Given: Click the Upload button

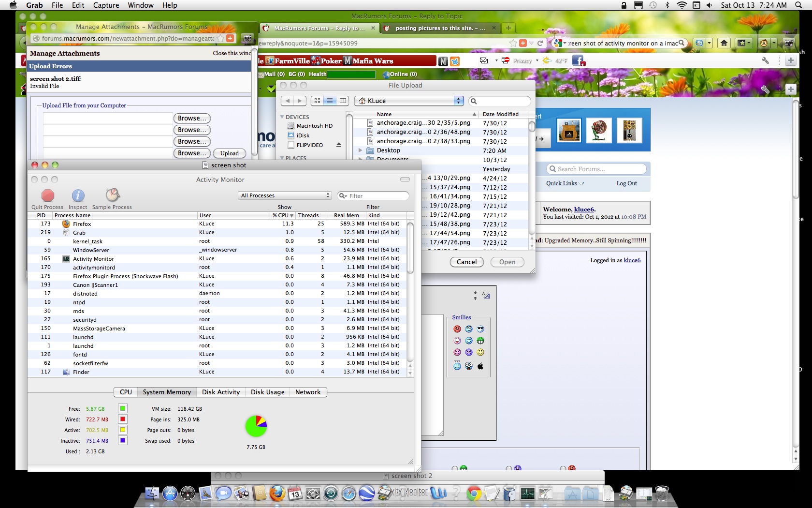Looking at the screenshot, I should click(230, 153).
